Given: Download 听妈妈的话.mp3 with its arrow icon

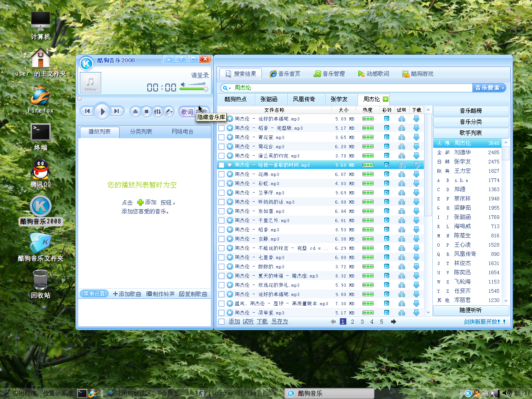Looking at the screenshot, I should 416,202.
